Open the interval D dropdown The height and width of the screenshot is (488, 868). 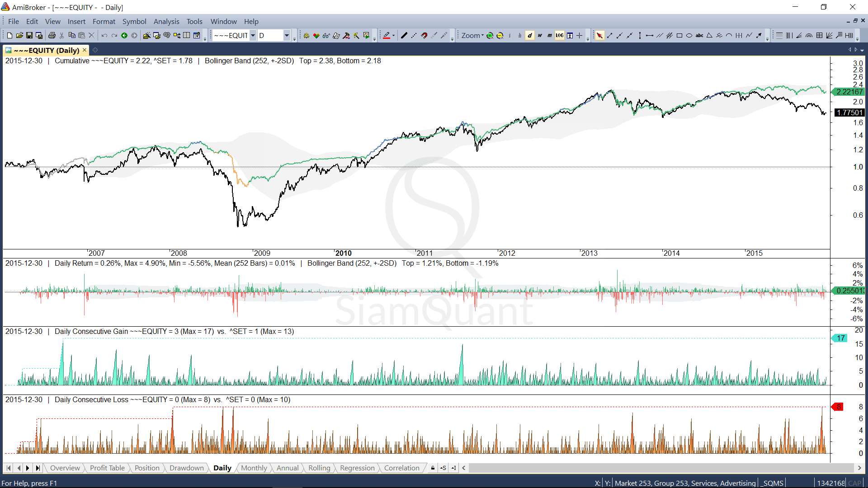tap(287, 36)
